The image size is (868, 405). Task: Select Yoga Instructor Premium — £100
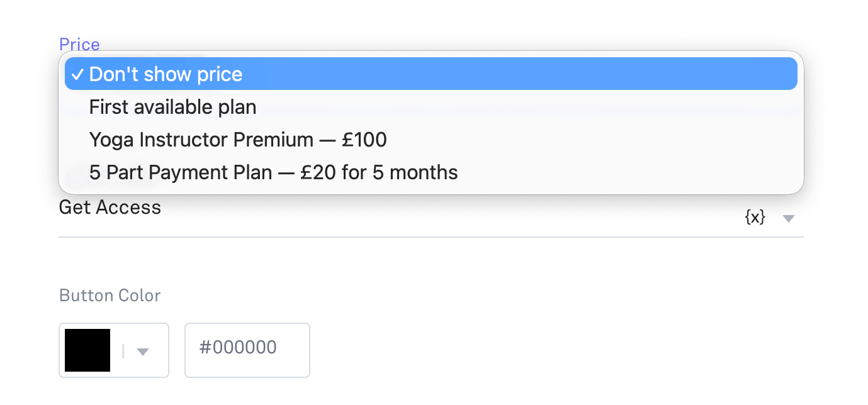pos(431,140)
